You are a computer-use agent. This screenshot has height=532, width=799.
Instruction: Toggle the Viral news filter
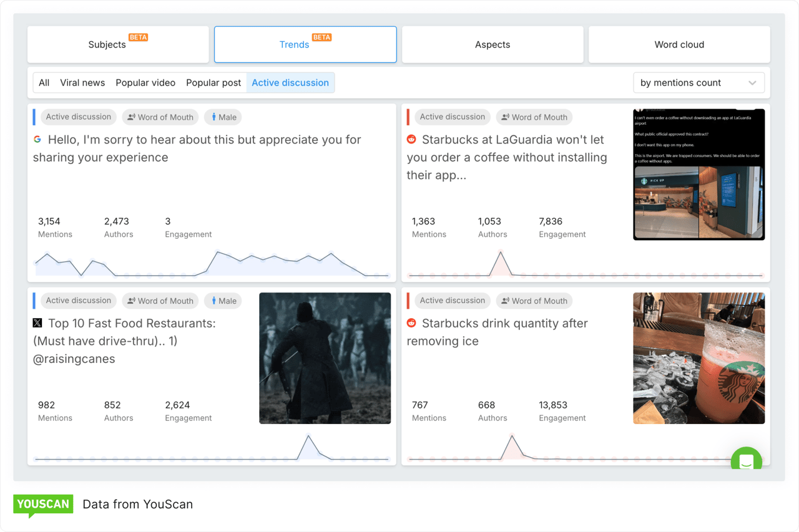coord(82,82)
